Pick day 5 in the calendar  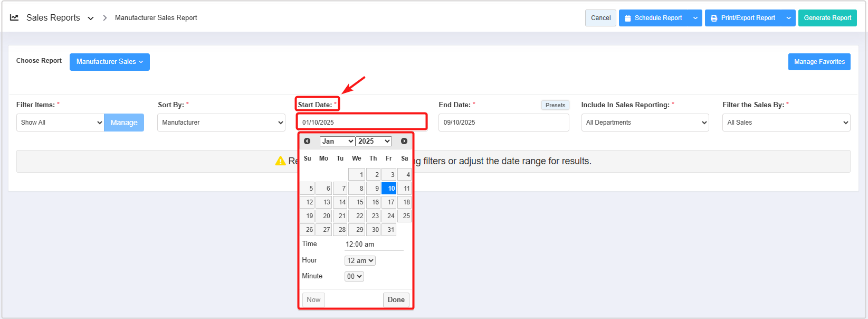pyautogui.click(x=307, y=188)
